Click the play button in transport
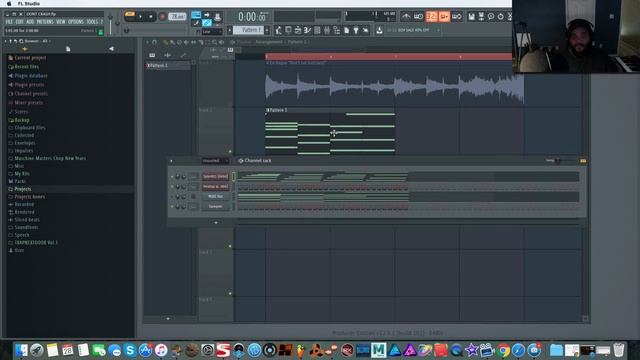640x360 pixels. pos(140,17)
